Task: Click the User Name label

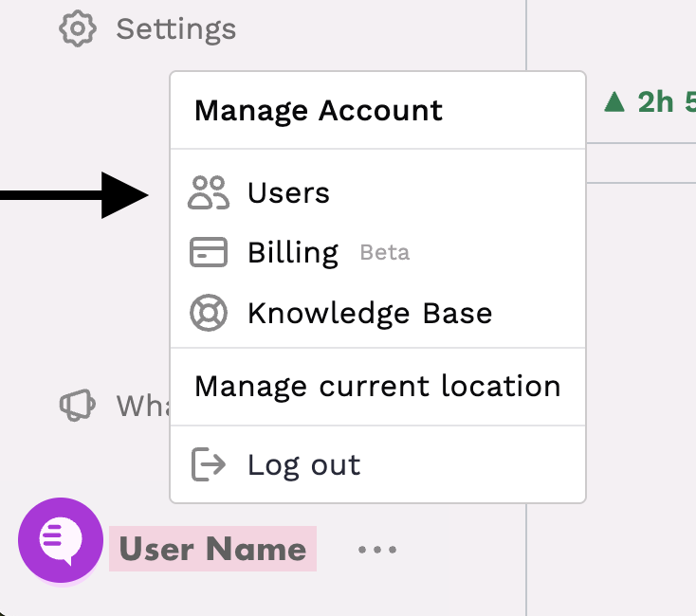Action: [x=212, y=549]
